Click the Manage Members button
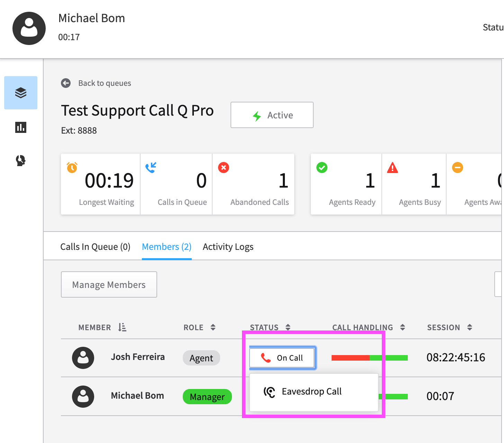504x443 pixels. [109, 284]
